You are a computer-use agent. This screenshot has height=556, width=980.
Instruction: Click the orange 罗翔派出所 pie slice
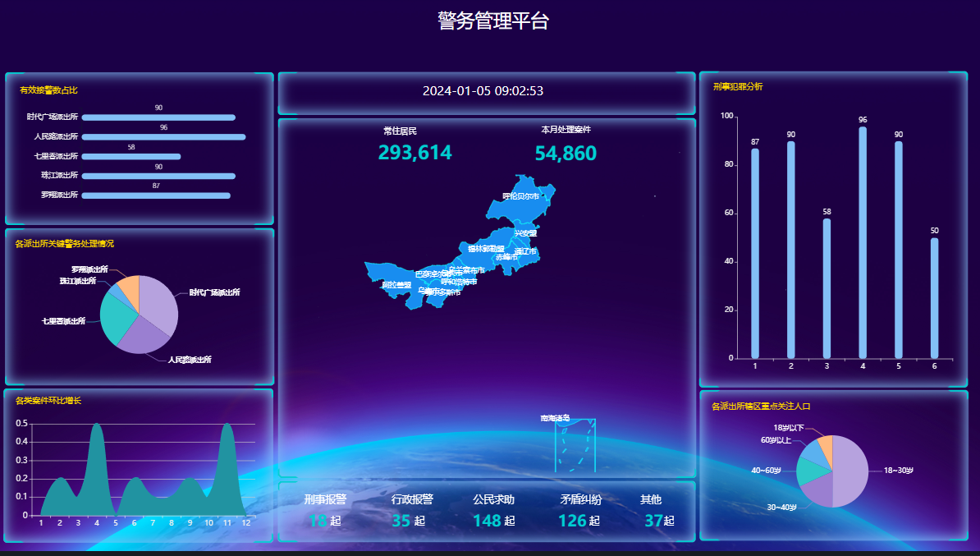[x=130, y=289]
